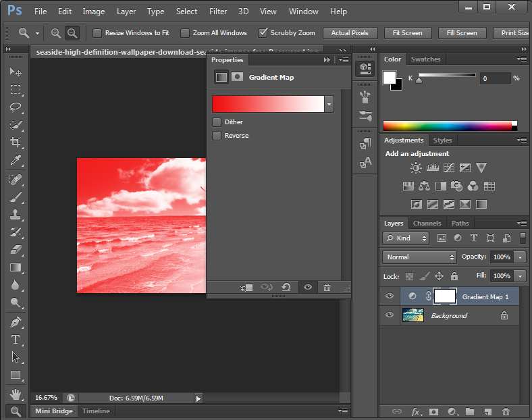
Task: Open the Normal blend mode dropdown
Action: pos(419,257)
